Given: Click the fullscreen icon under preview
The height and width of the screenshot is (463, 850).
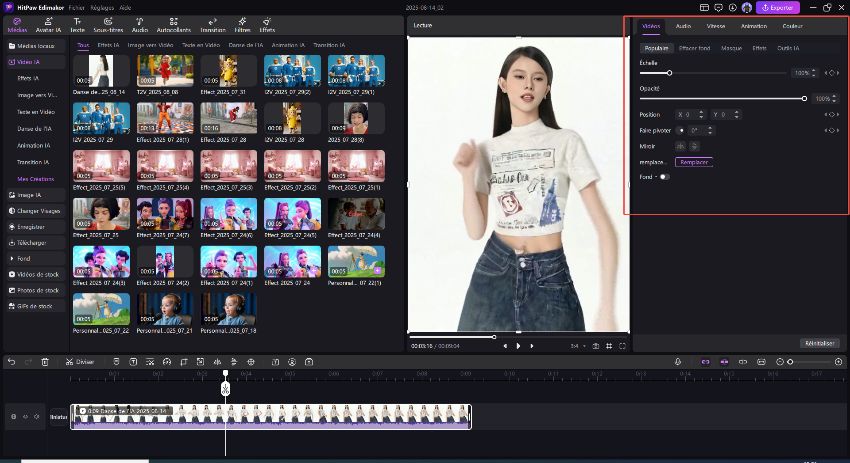Looking at the screenshot, I should (x=622, y=346).
